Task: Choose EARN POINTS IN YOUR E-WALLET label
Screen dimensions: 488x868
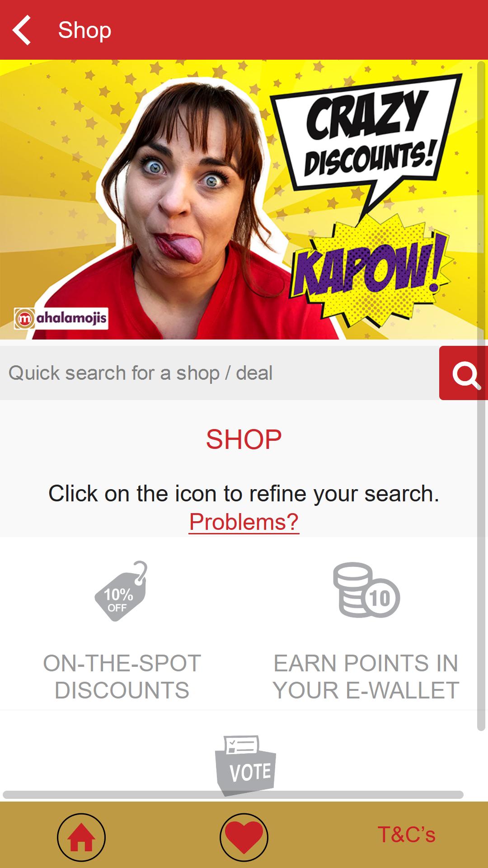Action: tap(366, 677)
